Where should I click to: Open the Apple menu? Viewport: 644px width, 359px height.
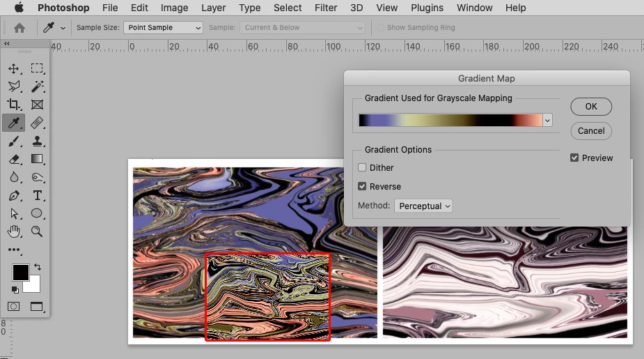tap(19, 8)
